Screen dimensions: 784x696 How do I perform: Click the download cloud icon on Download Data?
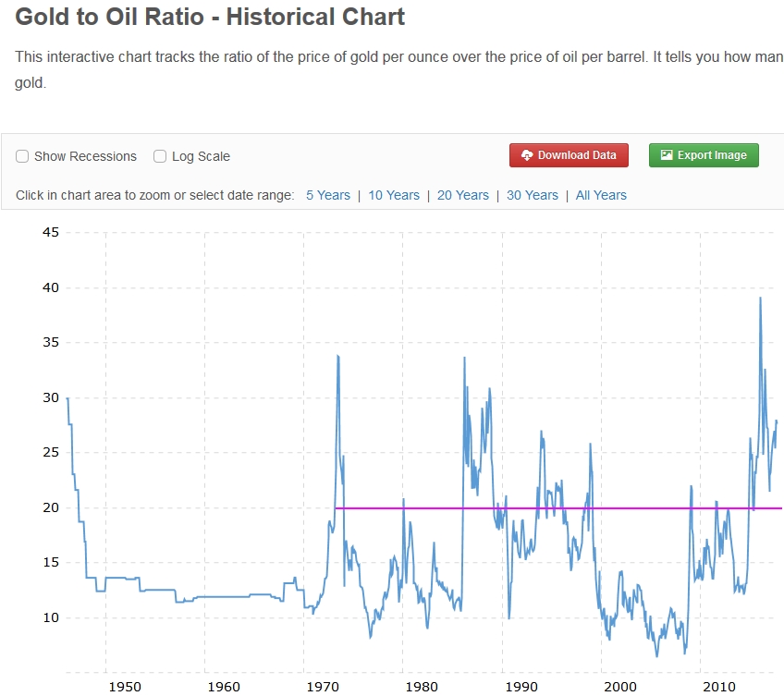[x=527, y=155]
